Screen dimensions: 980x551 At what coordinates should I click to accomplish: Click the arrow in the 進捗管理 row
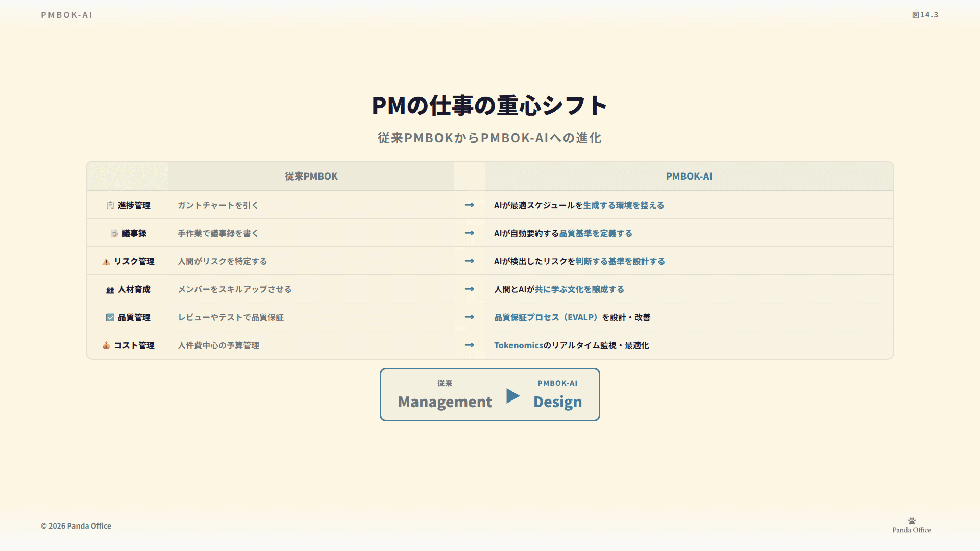tap(470, 205)
